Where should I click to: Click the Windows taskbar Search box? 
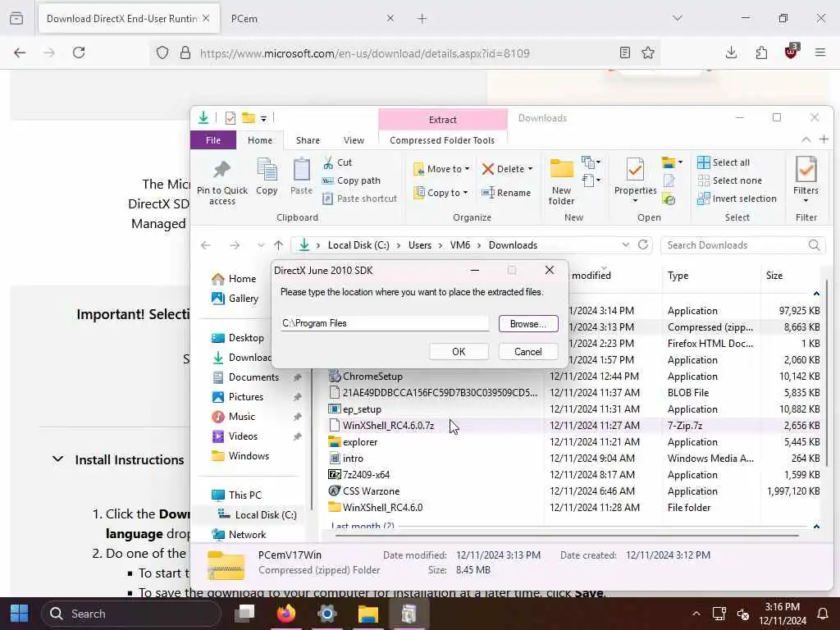(x=132, y=614)
